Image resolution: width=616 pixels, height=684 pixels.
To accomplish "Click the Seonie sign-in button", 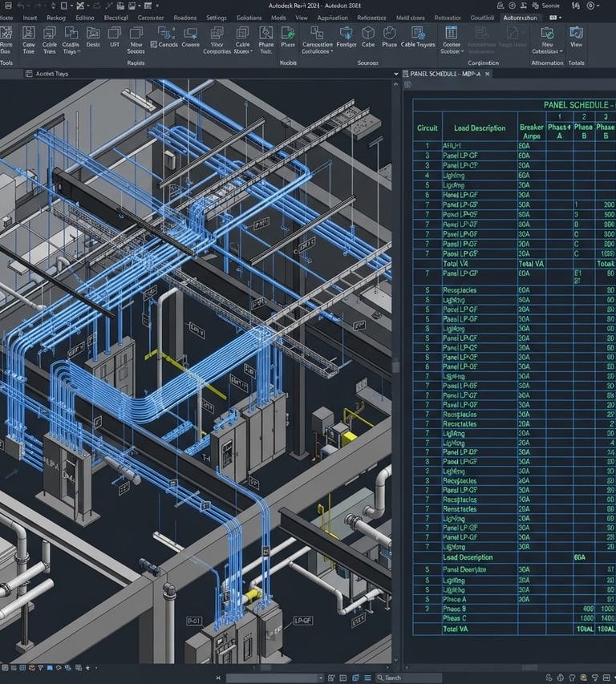I will pos(545,6).
